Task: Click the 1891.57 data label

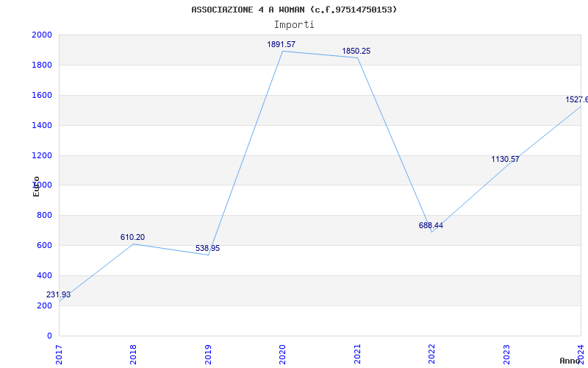Action: pyautogui.click(x=282, y=44)
